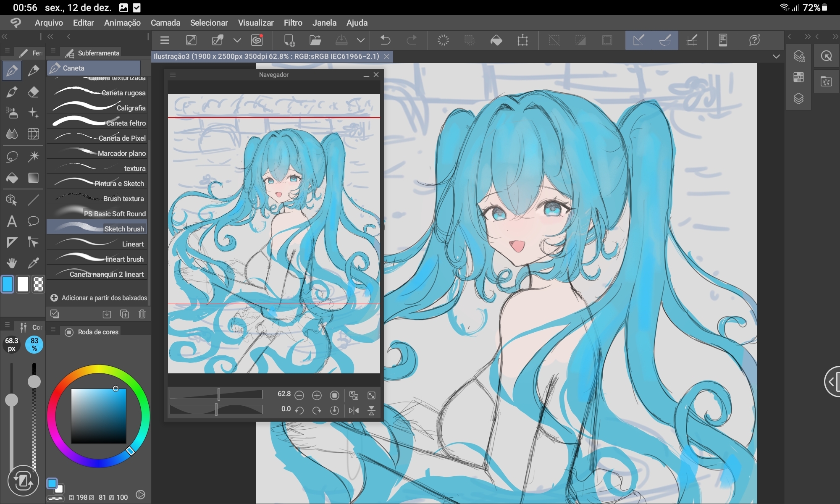Open the Camada menu
This screenshot has width=840, height=504.
click(165, 23)
